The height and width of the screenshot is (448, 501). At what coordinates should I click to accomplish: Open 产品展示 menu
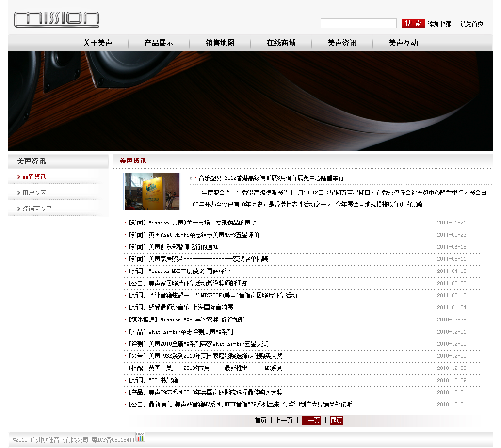coord(159,43)
